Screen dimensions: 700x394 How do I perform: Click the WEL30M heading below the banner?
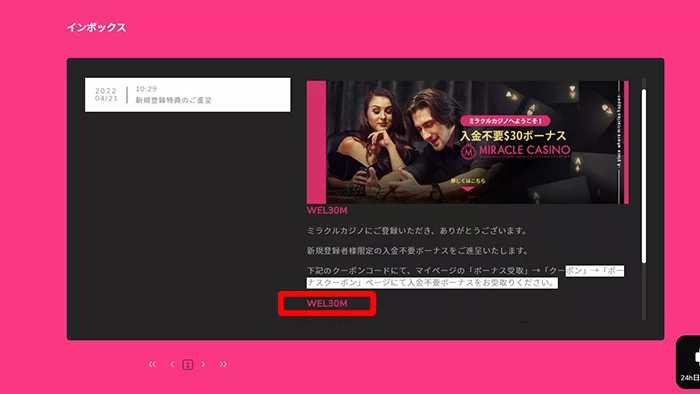point(327,210)
